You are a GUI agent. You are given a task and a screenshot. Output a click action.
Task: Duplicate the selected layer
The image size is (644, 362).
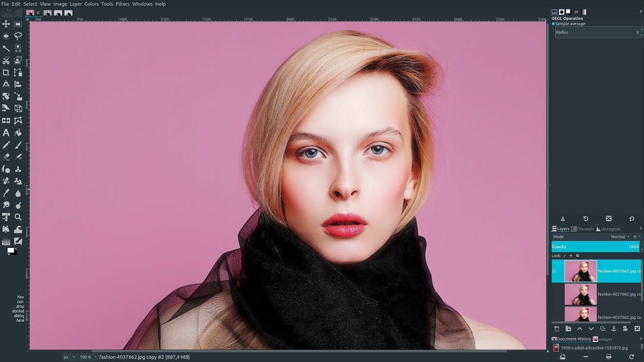click(x=603, y=329)
